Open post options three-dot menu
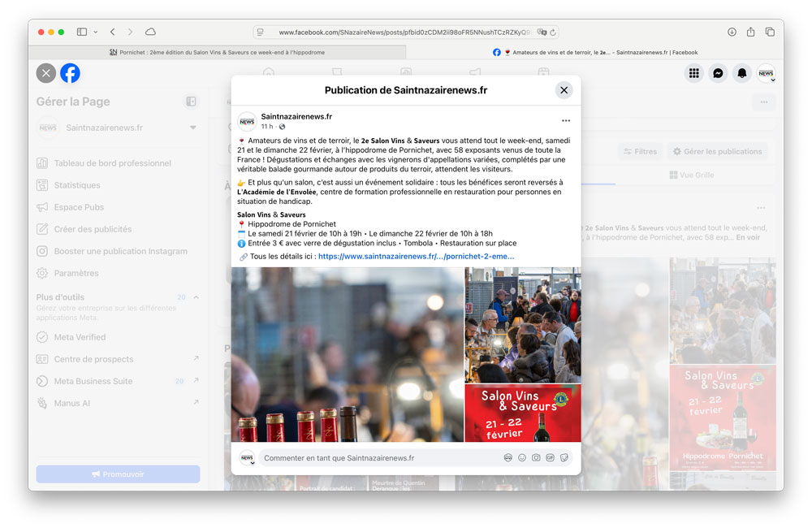 566,121
